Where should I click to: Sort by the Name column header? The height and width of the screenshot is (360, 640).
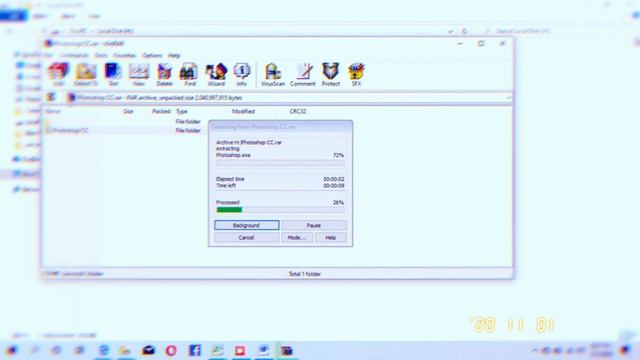tap(53, 111)
